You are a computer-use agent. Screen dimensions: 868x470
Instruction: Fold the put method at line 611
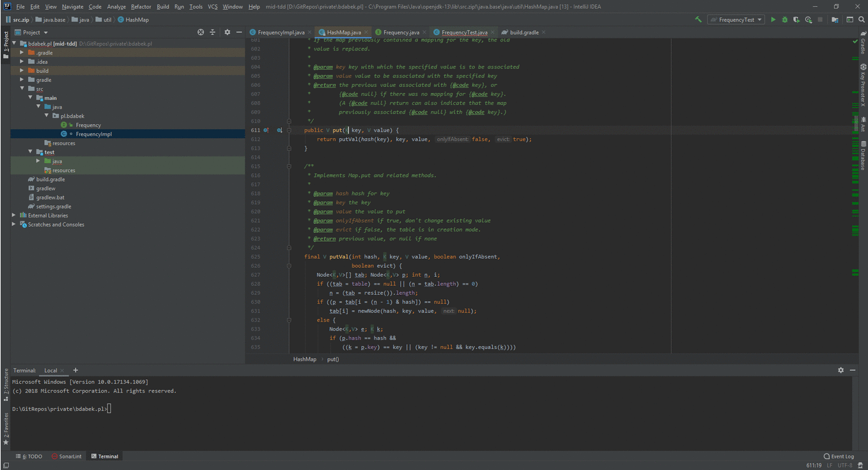coord(289,130)
